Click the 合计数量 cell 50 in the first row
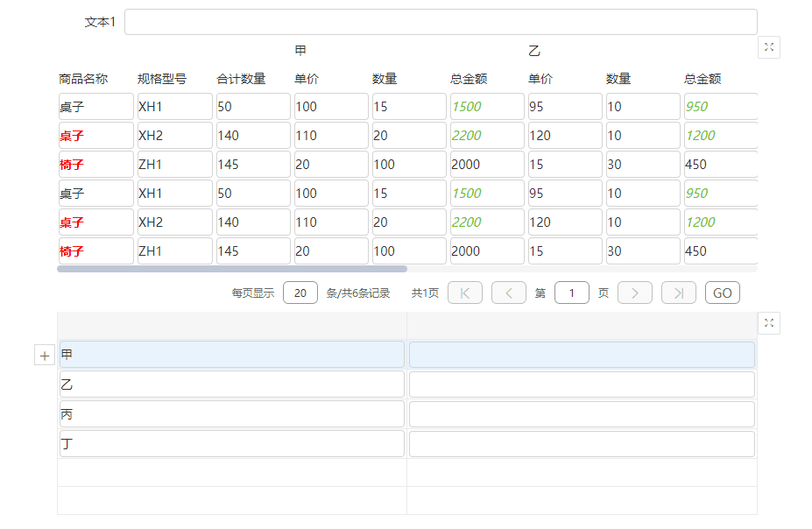The height and width of the screenshot is (529, 812). click(253, 107)
